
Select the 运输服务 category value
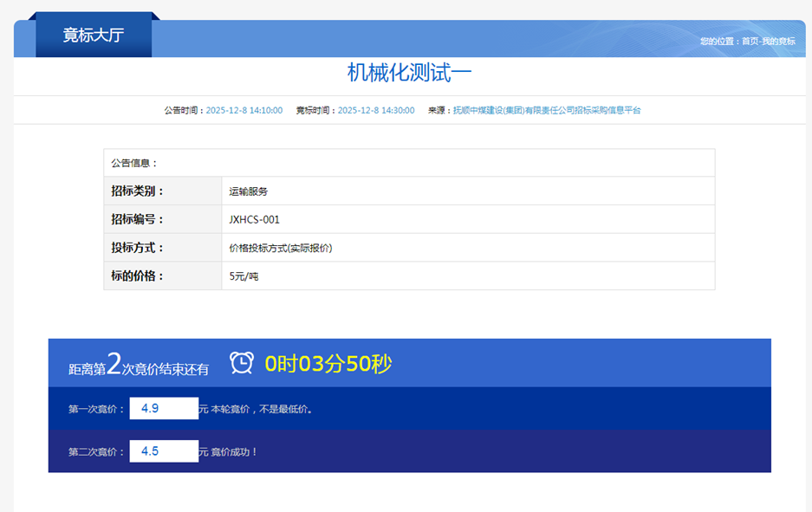tap(249, 191)
